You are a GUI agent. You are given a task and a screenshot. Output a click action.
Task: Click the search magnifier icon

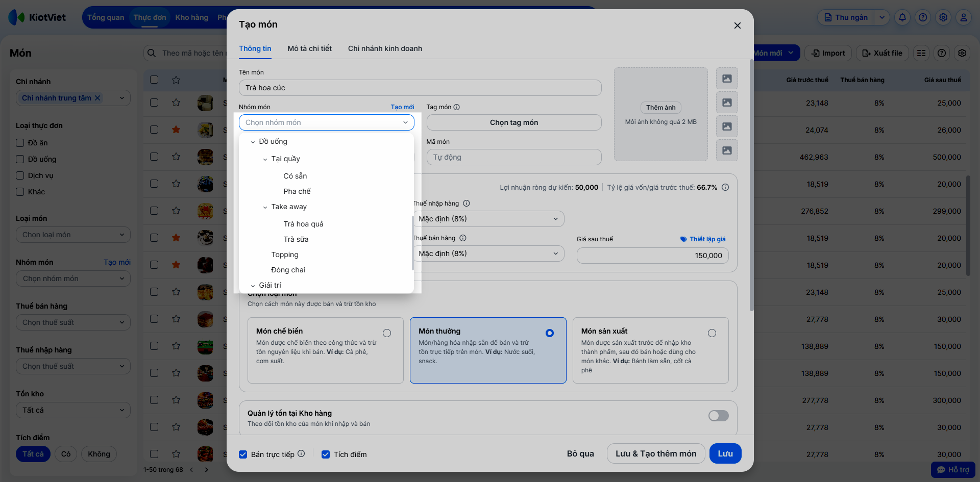point(152,53)
